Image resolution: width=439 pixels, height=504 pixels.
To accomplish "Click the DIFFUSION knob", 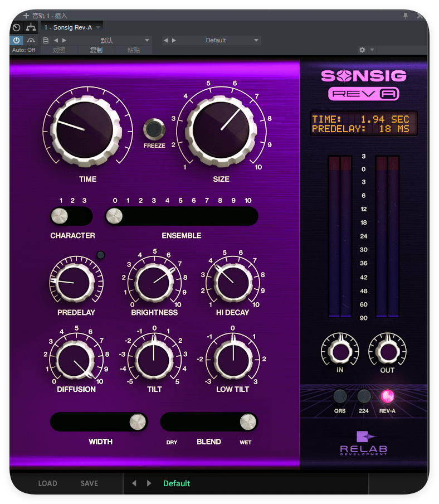I will (x=75, y=360).
